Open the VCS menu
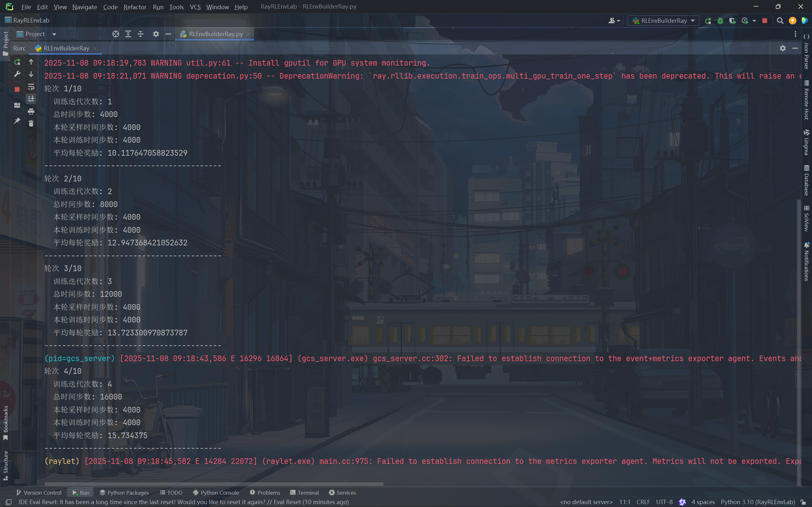 click(195, 7)
